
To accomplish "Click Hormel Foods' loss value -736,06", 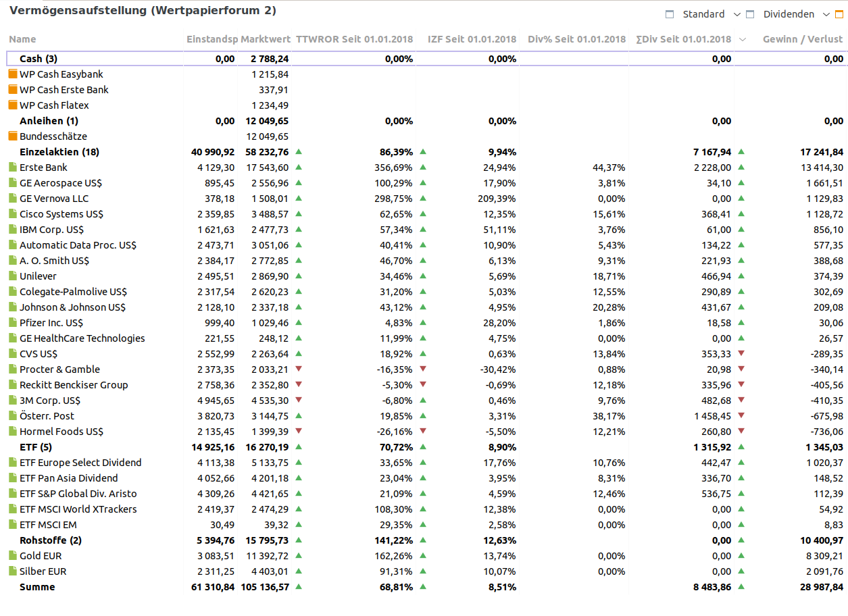I will click(827, 432).
